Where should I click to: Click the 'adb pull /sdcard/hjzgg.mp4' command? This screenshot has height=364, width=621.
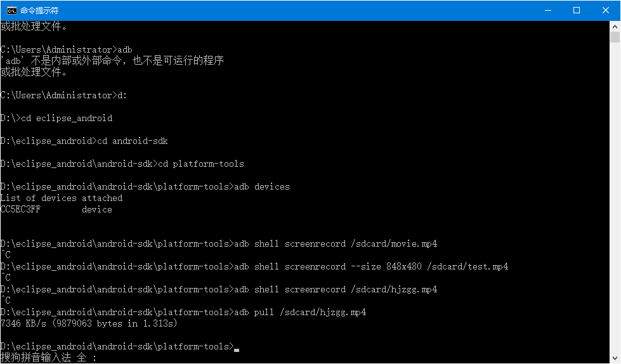tap(300, 312)
